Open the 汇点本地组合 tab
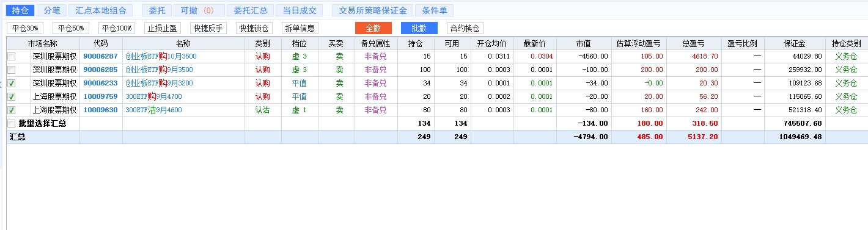The image size is (868, 230). [x=101, y=10]
